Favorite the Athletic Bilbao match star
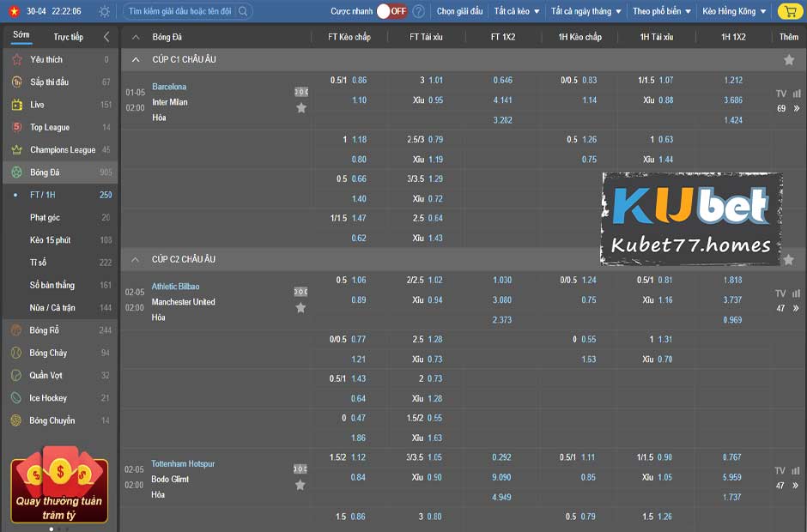The width and height of the screenshot is (807, 532). [x=301, y=308]
